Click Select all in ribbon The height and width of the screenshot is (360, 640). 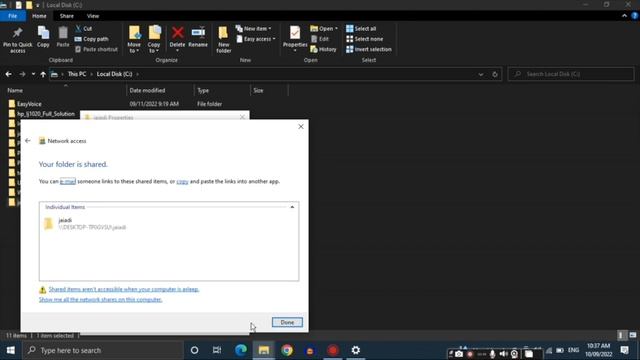(361, 29)
